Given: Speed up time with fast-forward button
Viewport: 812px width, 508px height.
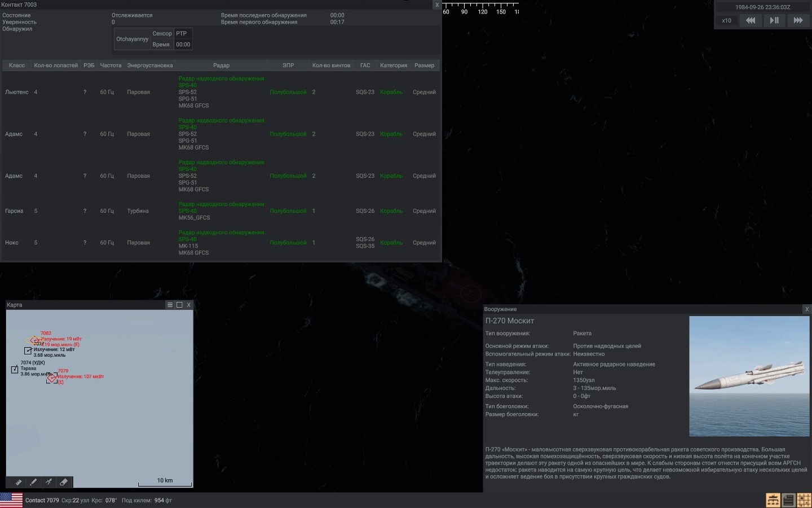Looking at the screenshot, I should coord(798,20).
